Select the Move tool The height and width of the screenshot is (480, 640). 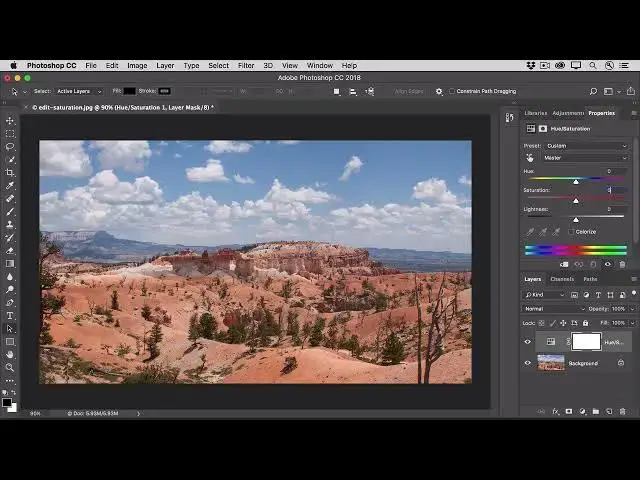click(10, 121)
